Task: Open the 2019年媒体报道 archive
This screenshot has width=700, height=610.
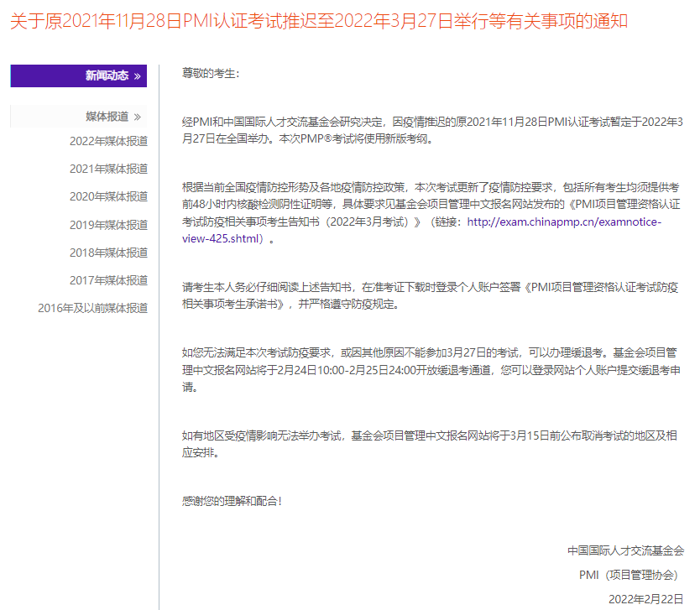Action: coord(108,225)
